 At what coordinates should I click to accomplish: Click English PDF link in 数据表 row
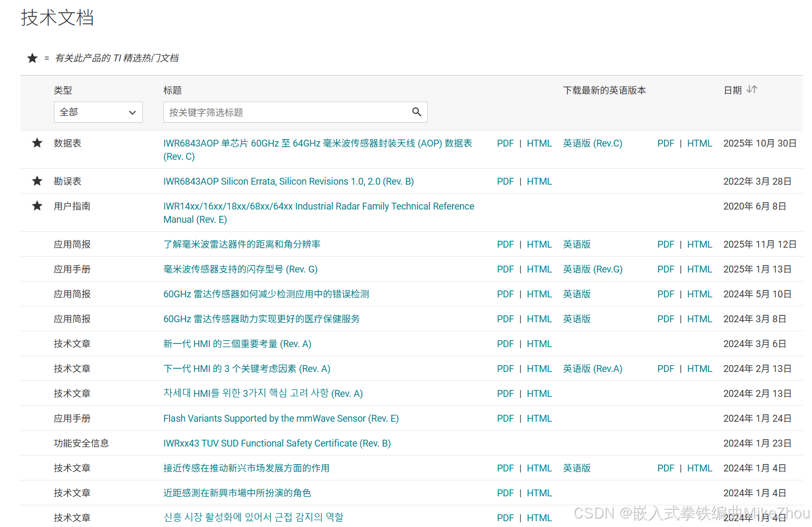(x=666, y=143)
